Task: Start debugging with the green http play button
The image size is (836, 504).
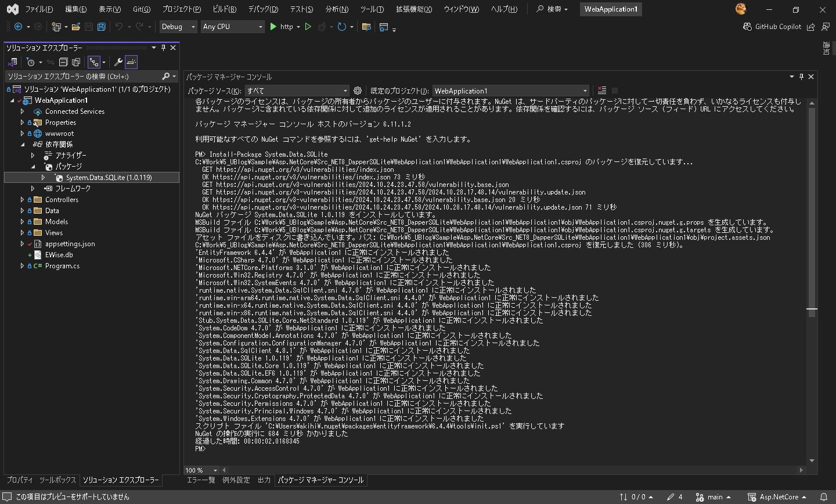Action: click(273, 27)
